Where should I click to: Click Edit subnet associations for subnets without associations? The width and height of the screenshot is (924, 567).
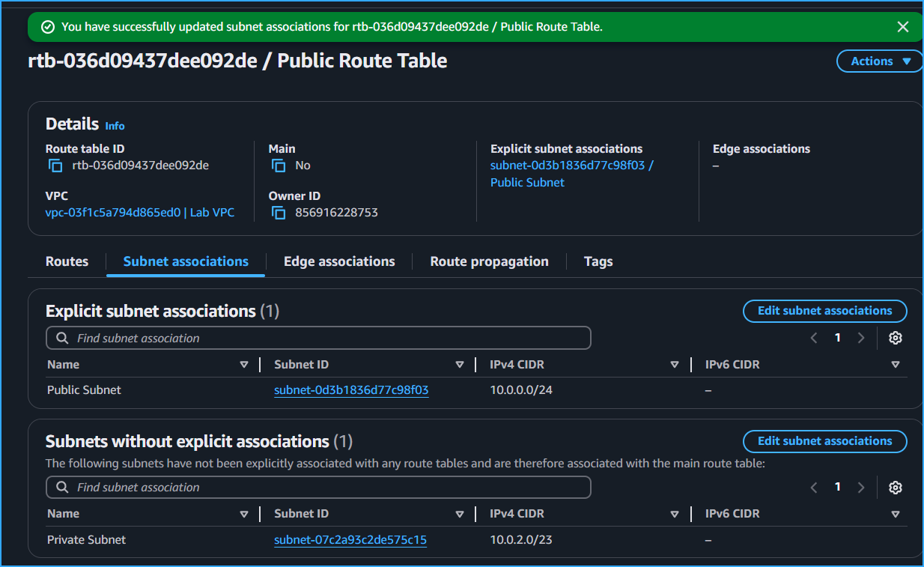[x=824, y=441]
